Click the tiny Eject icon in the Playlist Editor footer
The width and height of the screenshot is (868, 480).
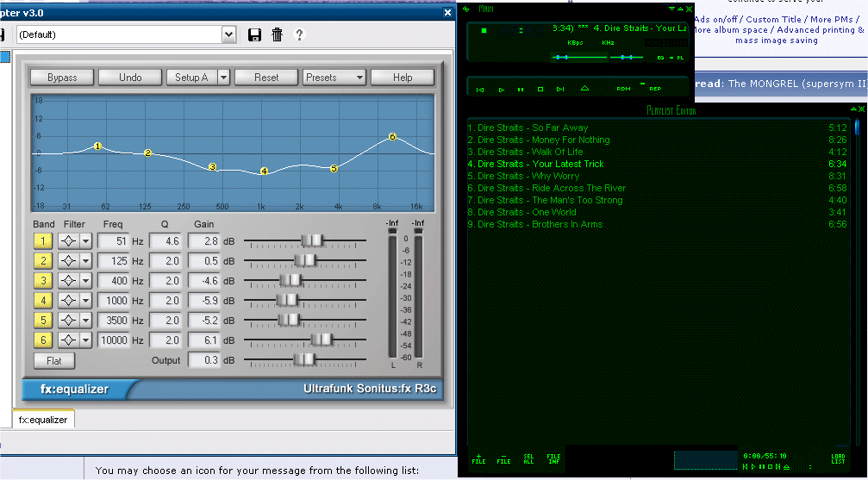(786, 466)
